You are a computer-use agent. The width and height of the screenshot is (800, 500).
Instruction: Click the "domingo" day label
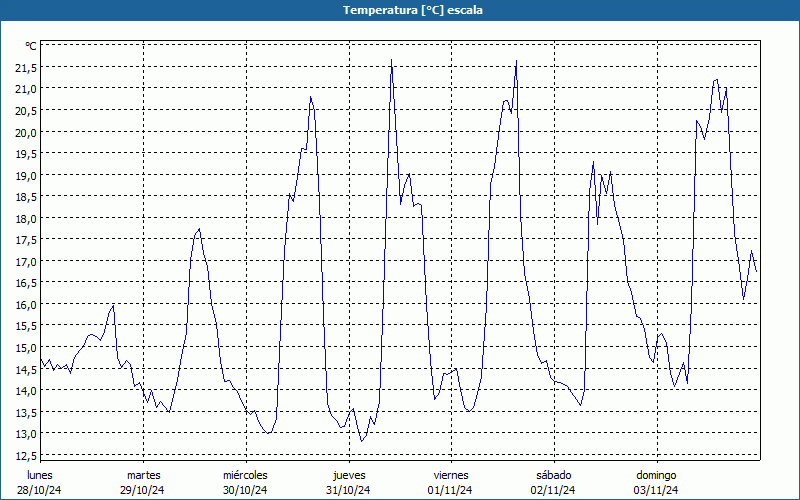(x=656, y=475)
